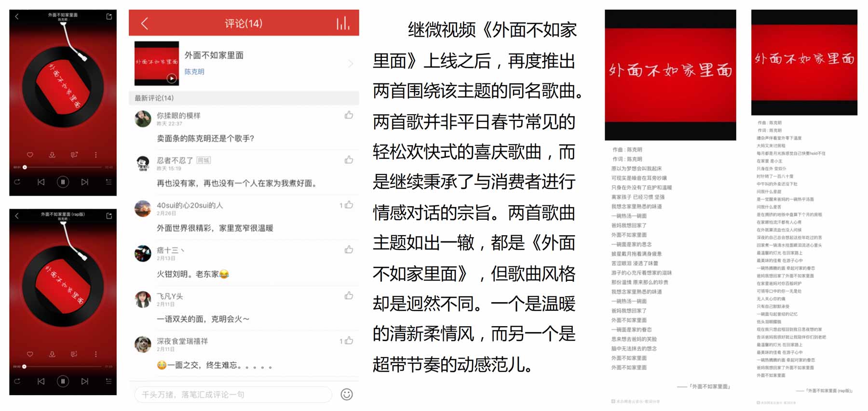
Task: Play the song thumbnail in comments header
Action: (x=171, y=78)
